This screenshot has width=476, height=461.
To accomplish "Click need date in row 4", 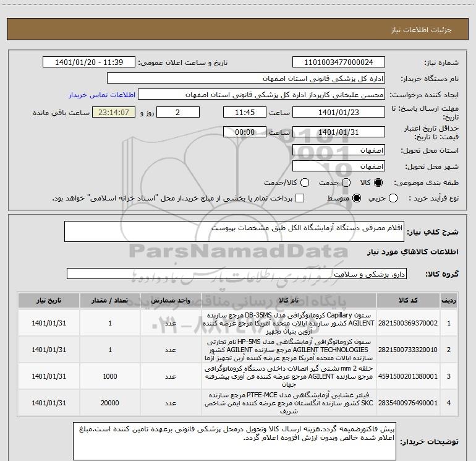I will click(49, 403).
